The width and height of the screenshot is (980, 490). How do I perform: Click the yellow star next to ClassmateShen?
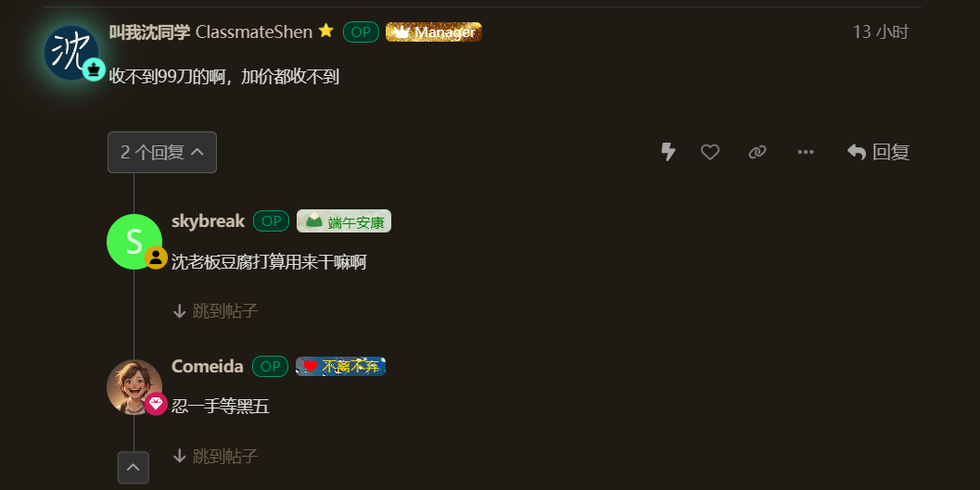[326, 31]
